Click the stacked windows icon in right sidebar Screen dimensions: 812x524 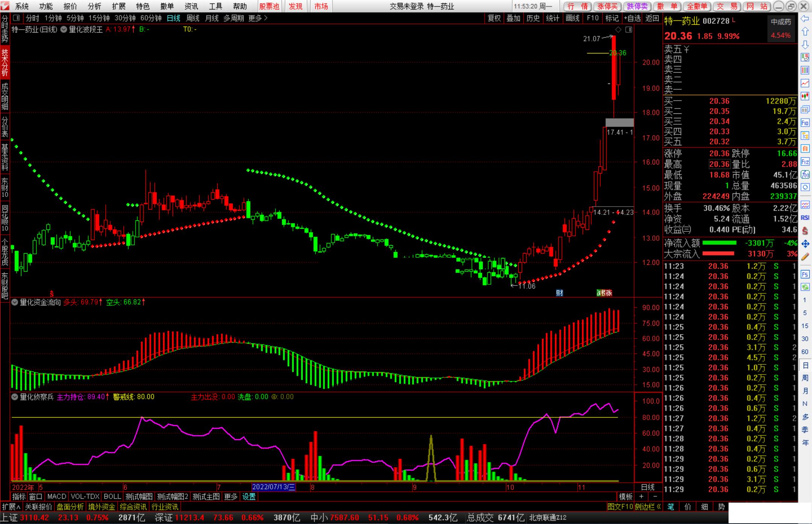[x=805, y=110]
